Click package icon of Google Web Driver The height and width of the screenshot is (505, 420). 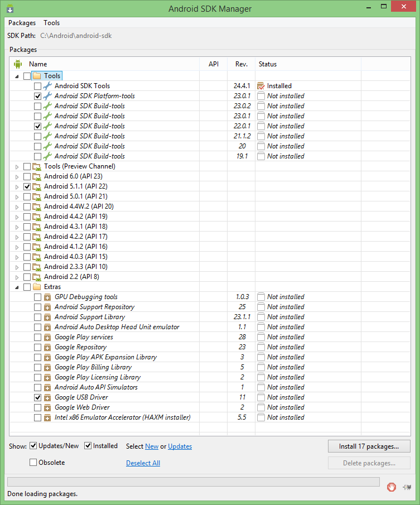coord(47,408)
